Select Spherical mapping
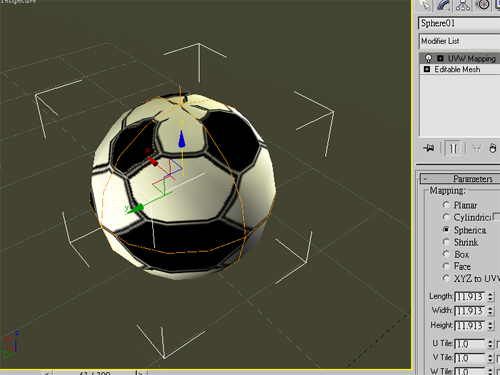The width and height of the screenshot is (500, 375). pos(446,229)
